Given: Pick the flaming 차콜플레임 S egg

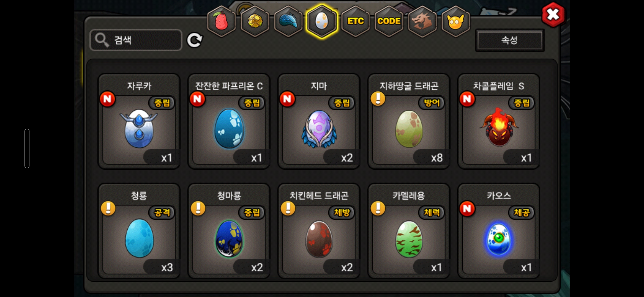Looking at the screenshot, I should pos(499,121).
